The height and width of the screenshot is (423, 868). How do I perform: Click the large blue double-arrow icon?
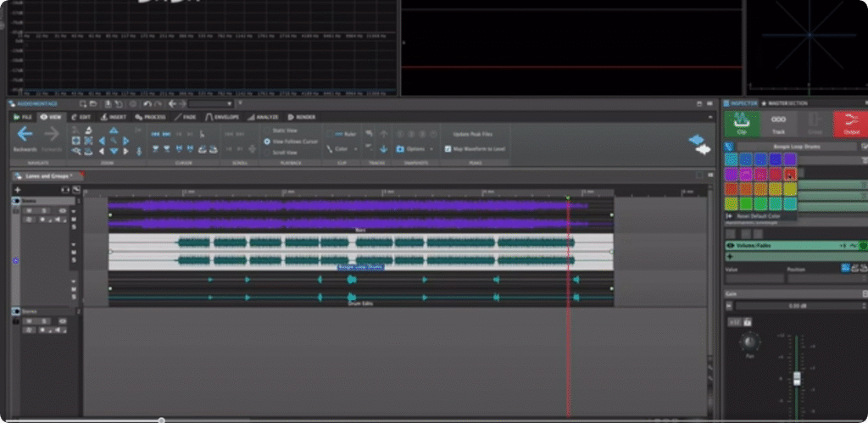(697, 140)
